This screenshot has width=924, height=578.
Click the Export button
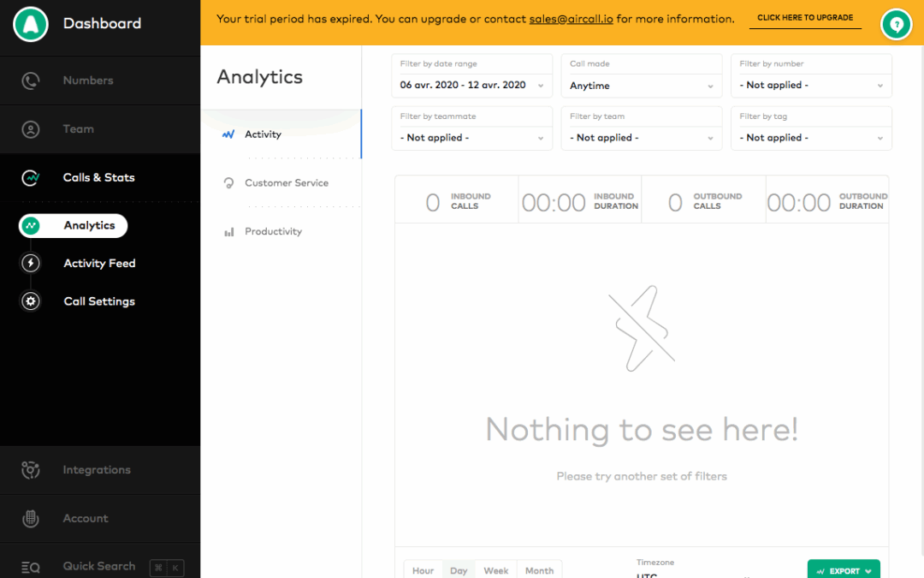844,570
